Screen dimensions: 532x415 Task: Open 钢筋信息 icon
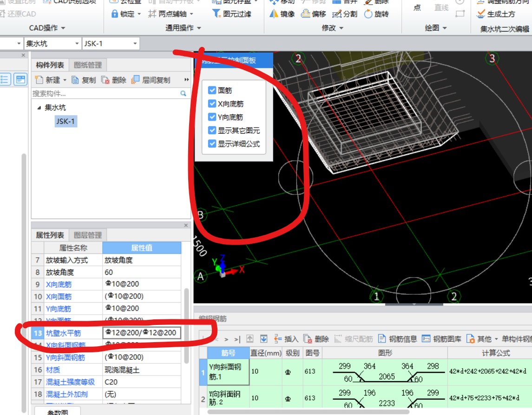[x=382, y=339]
